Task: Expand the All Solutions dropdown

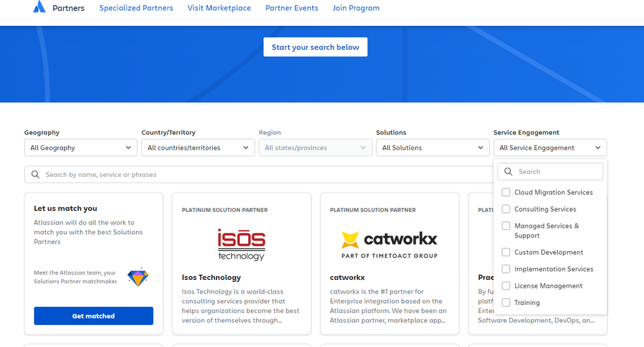Action: 433,148
